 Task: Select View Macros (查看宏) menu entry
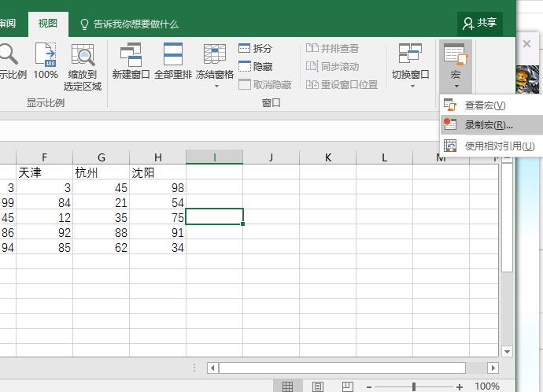click(x=491, y=105)
